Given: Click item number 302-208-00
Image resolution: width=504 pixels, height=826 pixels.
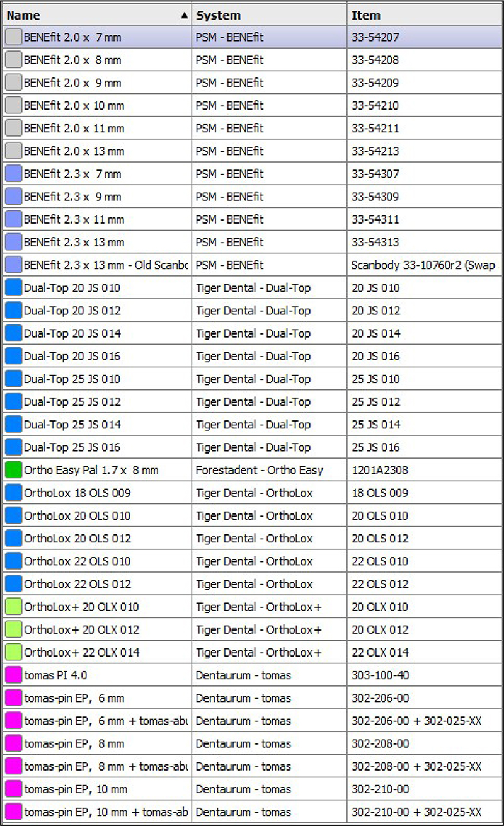Looking at the screenshot, I should point(380,743).
